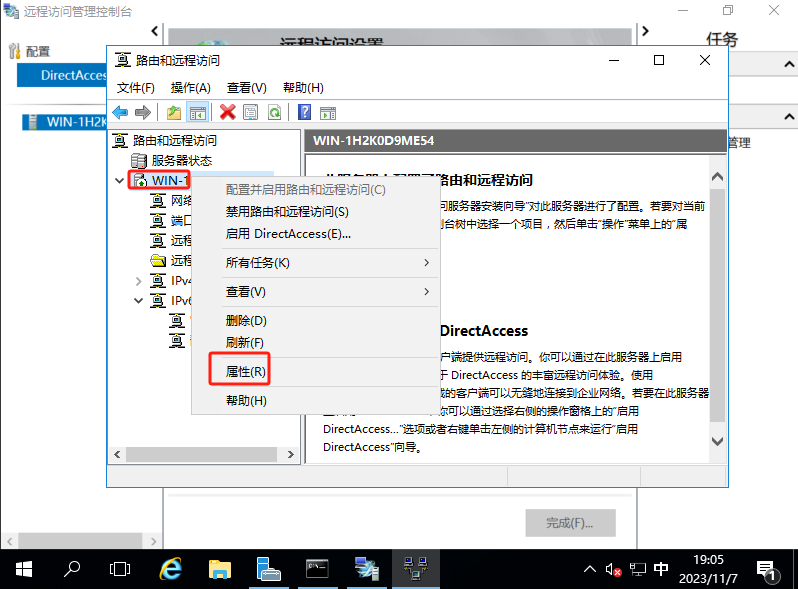Viewport: 798px width, 589px height.
Task: Select the 服务器状态 tree node
Action: (172, 161)
